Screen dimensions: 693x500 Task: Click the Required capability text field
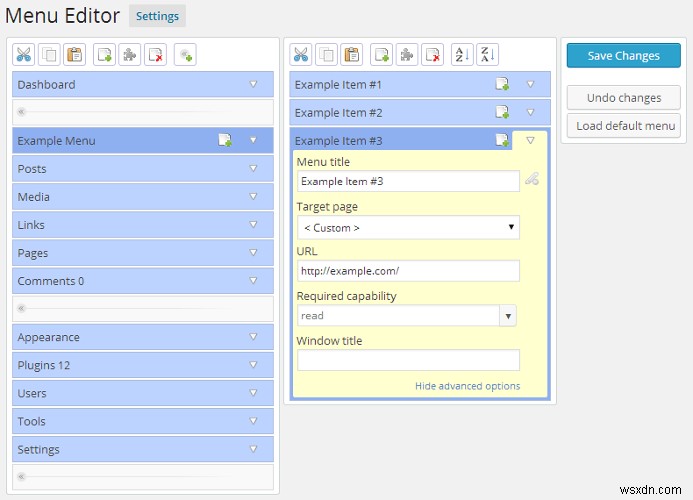pyautogui.click(x=399, y=316)
